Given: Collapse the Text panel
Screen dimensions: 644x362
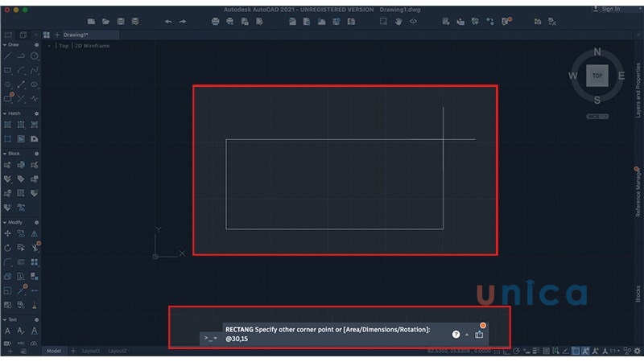Looking at the screenshot, I should coord(5,319).
